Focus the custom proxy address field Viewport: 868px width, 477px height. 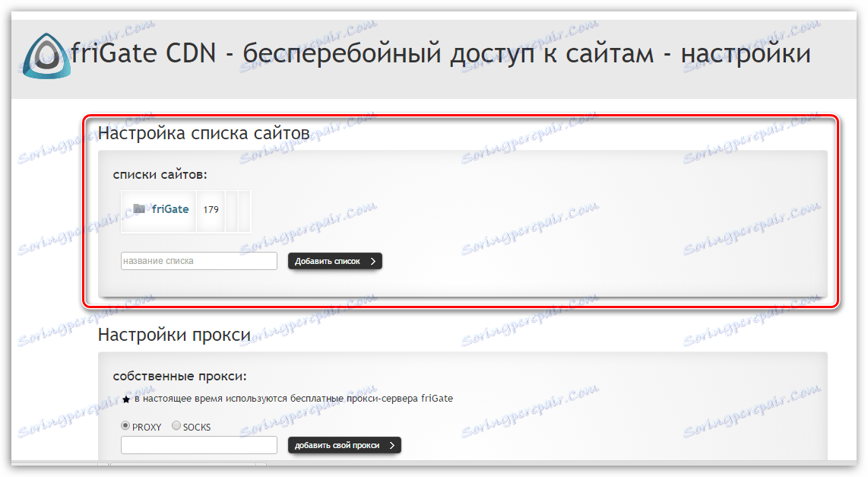pos(198,445)
